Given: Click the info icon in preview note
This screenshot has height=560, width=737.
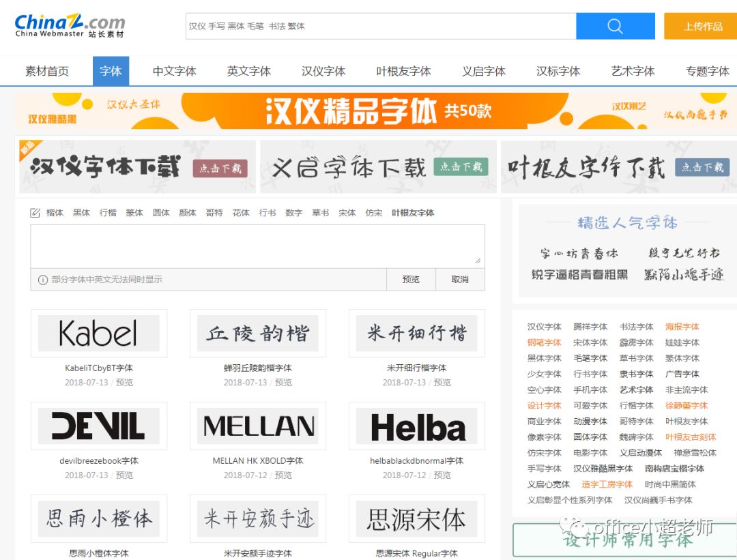Looking at the screenshot, I should coord(43,280).
